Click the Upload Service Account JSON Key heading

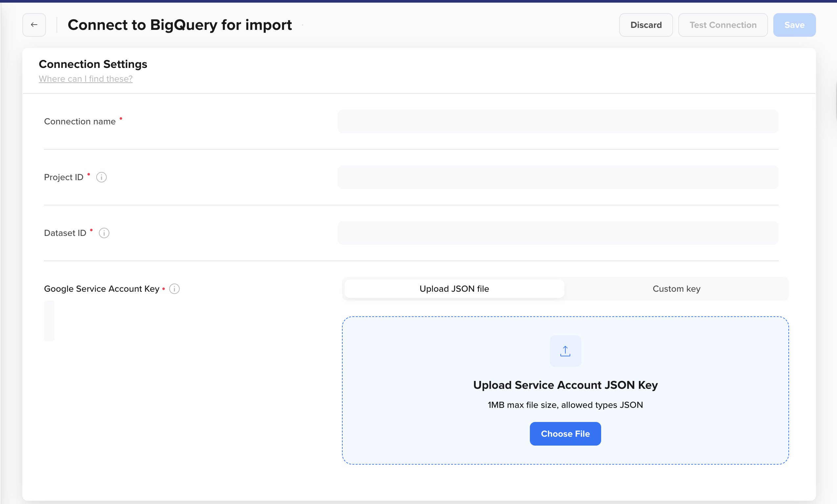565,385
